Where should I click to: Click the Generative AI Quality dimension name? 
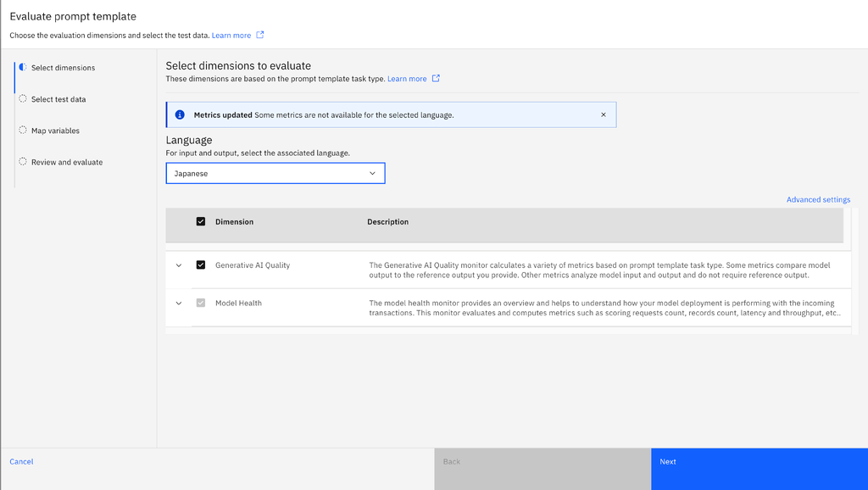(253, 265)
